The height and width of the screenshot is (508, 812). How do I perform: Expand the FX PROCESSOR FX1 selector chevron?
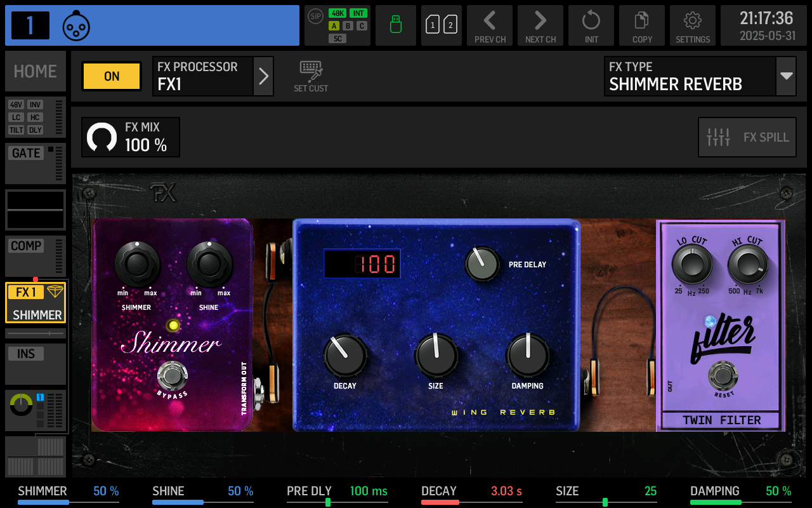[263, 76]
